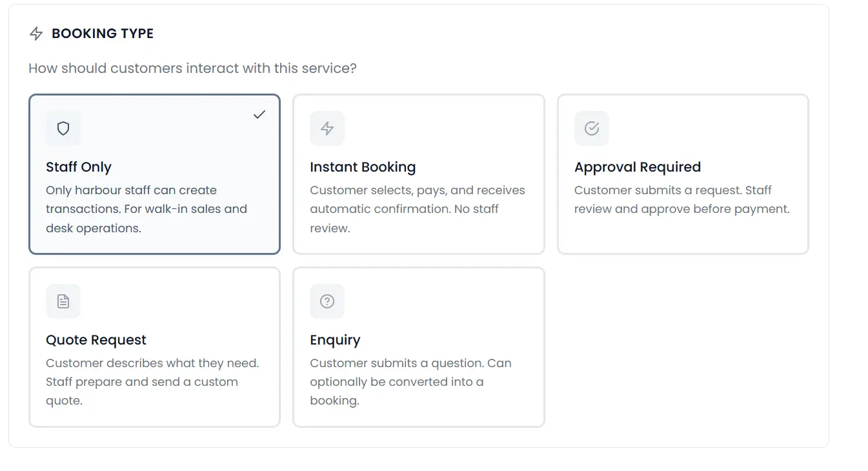This screenshot has width=868, height=471.
Task: Click the Enquiry card description
Action: tap(410, 381)
